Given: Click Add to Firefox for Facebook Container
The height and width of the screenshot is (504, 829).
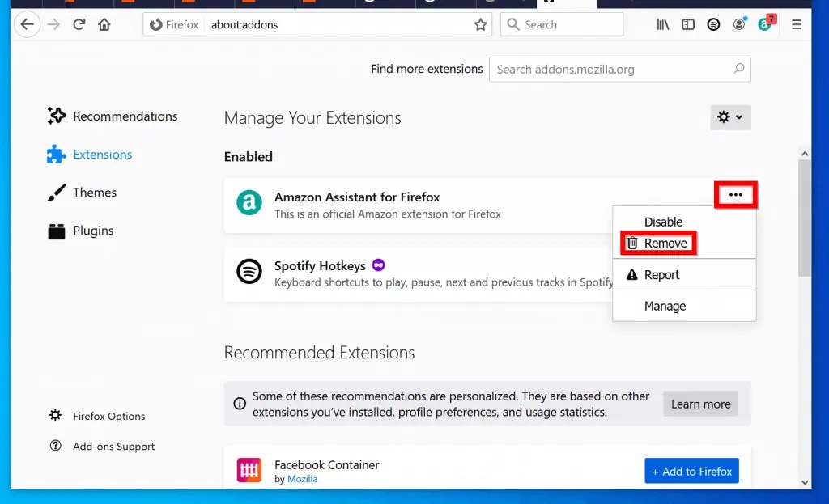Looking at the screenshot, I should tap(691, 470).
